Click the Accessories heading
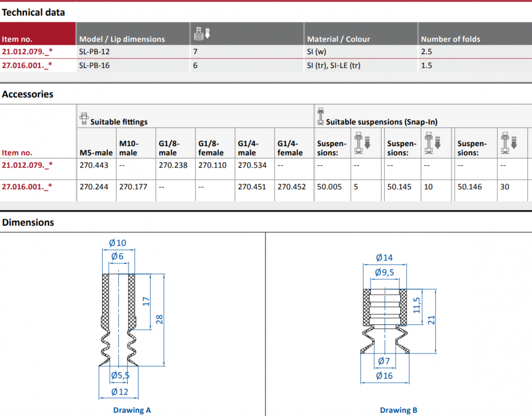The height and width of the screenshot is (416, 532). pyautogui.click(x=28, y=94)
